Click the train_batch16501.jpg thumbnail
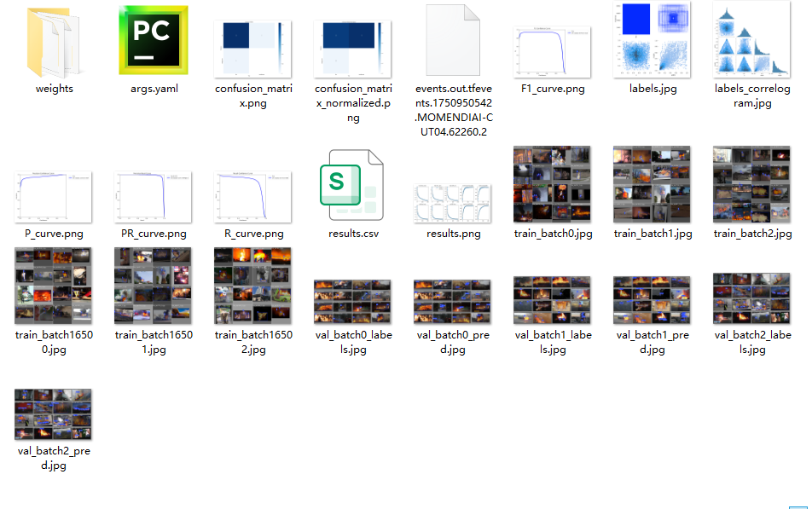Viewport: 812px width, 509px height. [x=153, y=286]
